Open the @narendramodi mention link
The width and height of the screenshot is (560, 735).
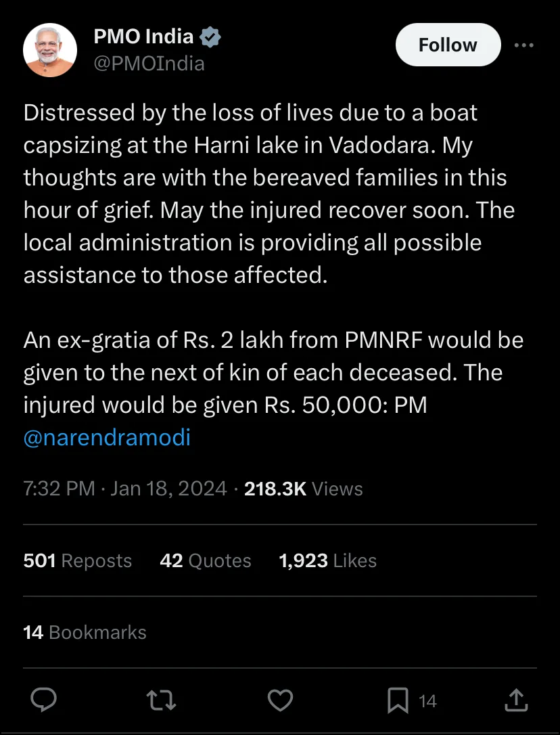tap(107, 437)
